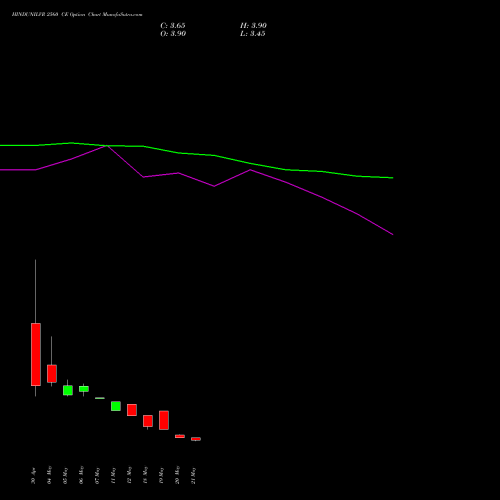Viewport: 500px width, 500px height.
Task: Select the small red candle for 20 May
Action: click(x=180, y=436)
